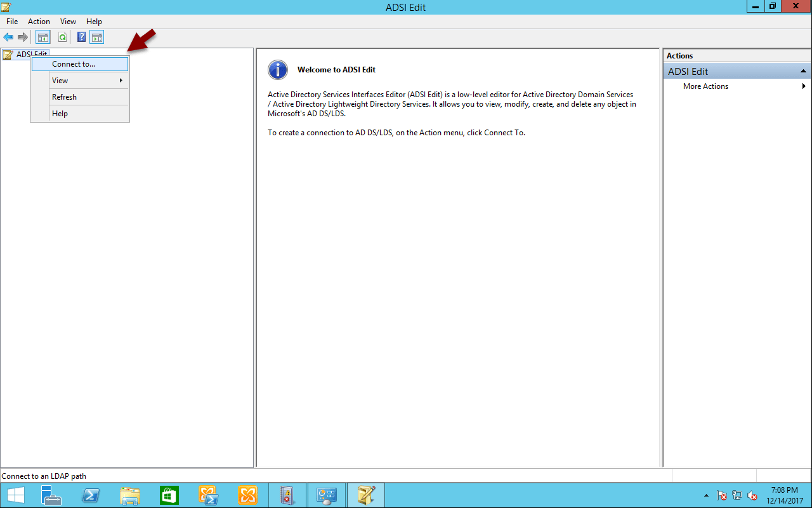Viewport: 812px width, 508px height.
Task: Switch to the Event Viewer taskbar window
Action: click(287, 495)
